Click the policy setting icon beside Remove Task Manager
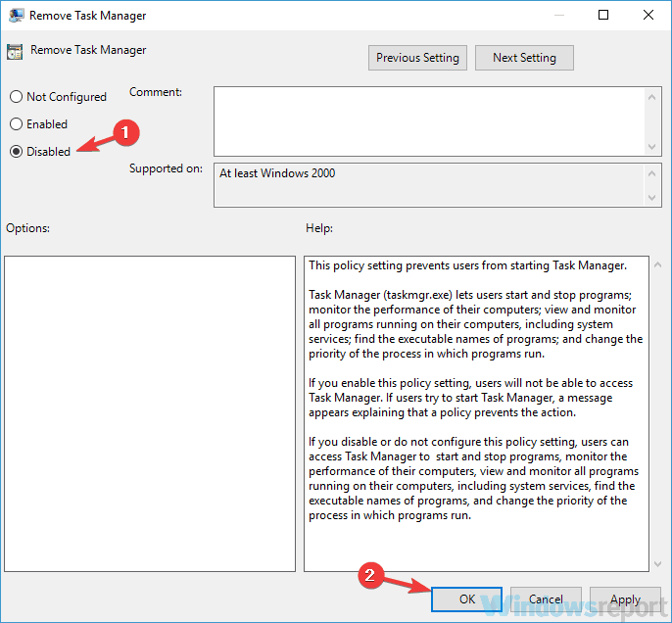The height and width of the screenshot is (623, 672). [x=15, y=52]
